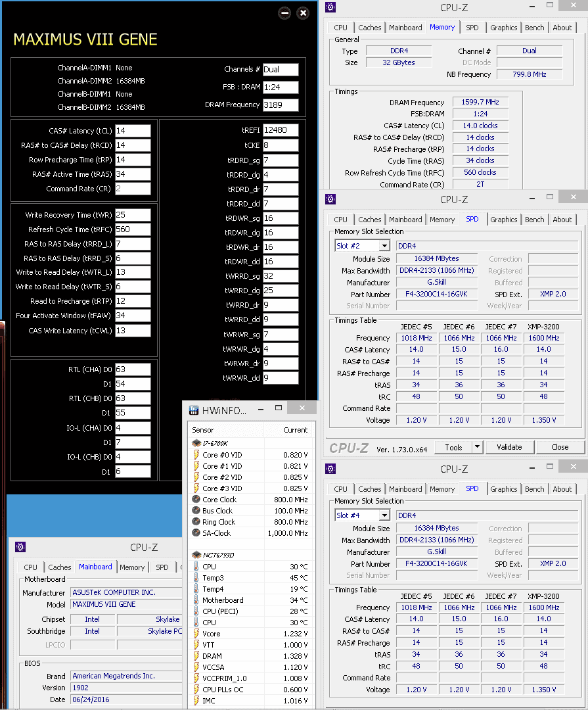Click CPU-Z Mainboard window title icon
This screenshot has width=588, height=710.
point(20,547)
